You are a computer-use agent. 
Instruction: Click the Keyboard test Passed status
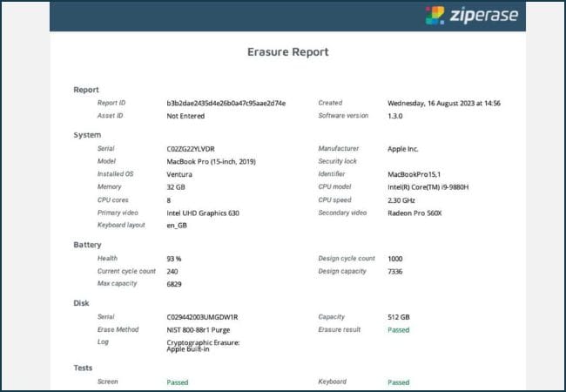pos(398,382)
